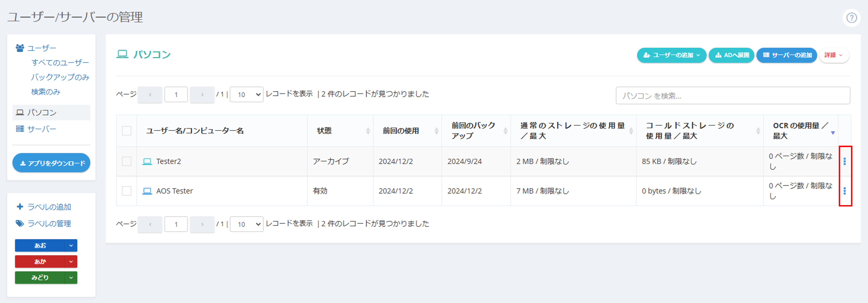Viewport: 868px width, 303px height.
Task: Select サーバー in sidebar
Action: [x=41, y=129]
